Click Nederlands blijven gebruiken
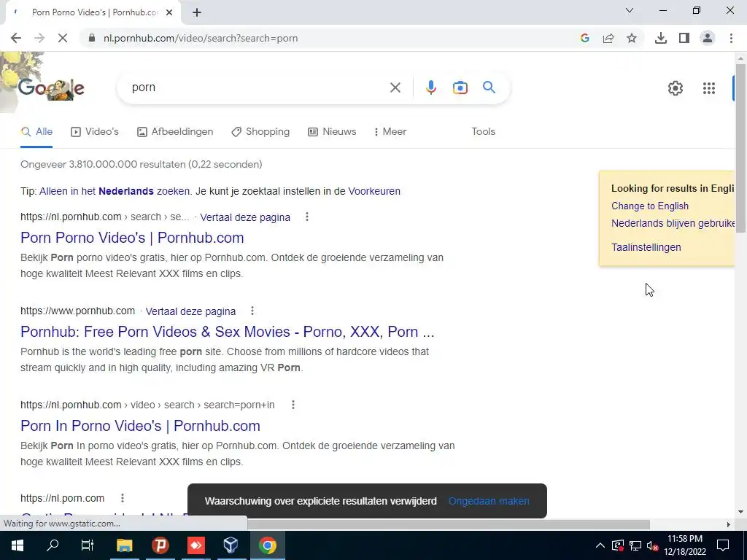Viewport: 747px width, 560px height. (673, 223)
